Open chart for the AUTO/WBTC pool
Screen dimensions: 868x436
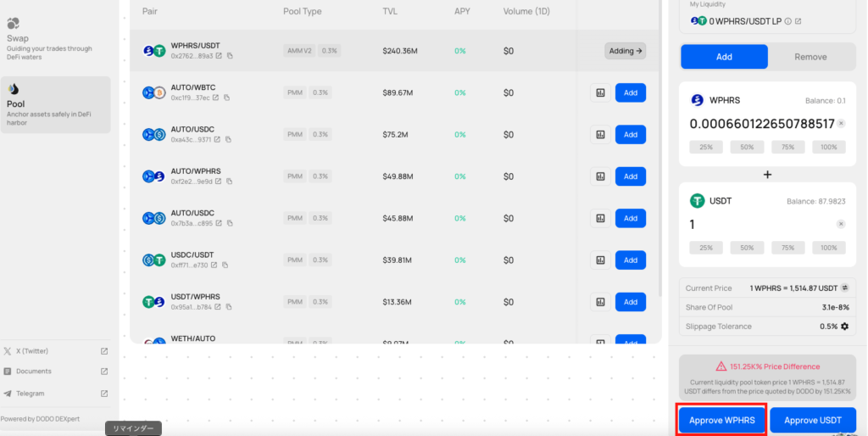(600, 92)
